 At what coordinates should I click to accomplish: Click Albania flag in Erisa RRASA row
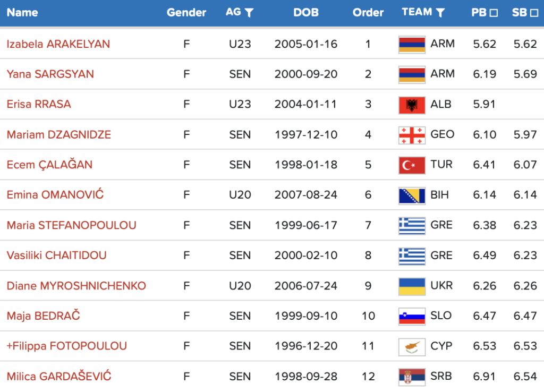(x=412, y=105)
